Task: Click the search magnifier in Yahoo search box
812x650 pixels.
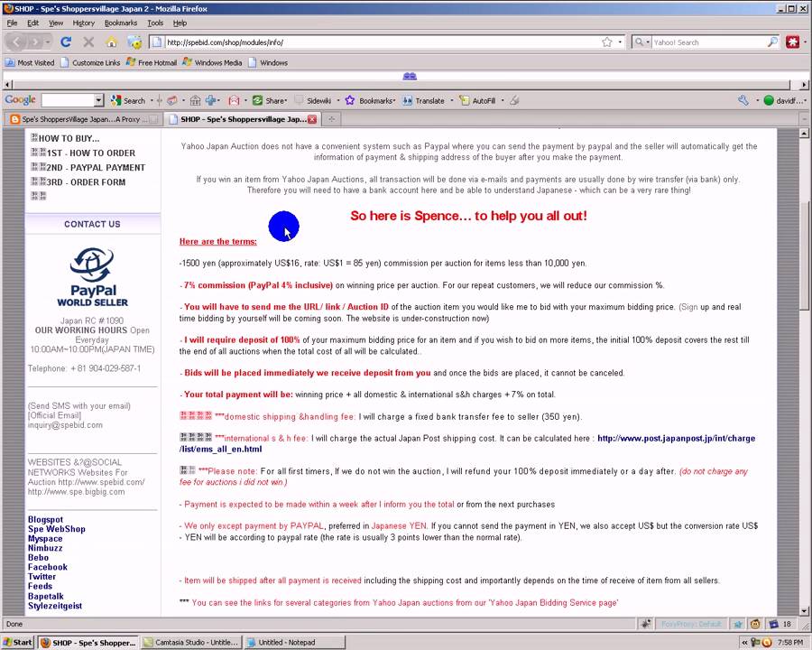Action: [772, 42]
